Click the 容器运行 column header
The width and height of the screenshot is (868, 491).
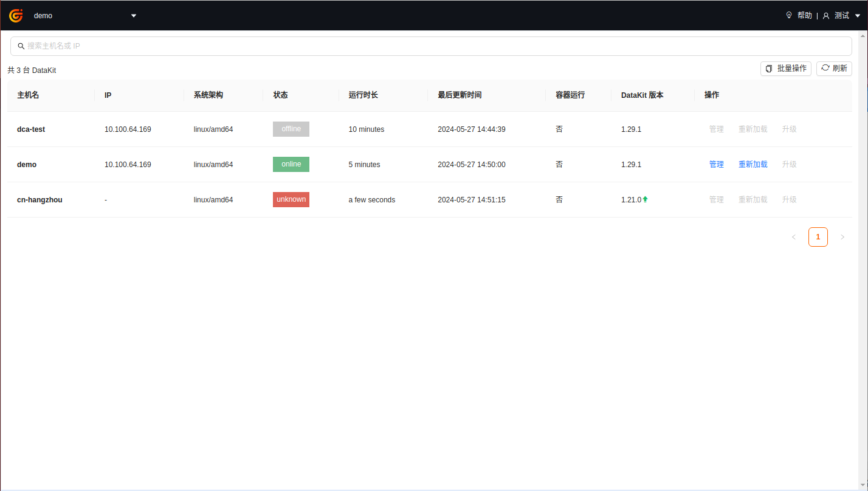point(570,95)
